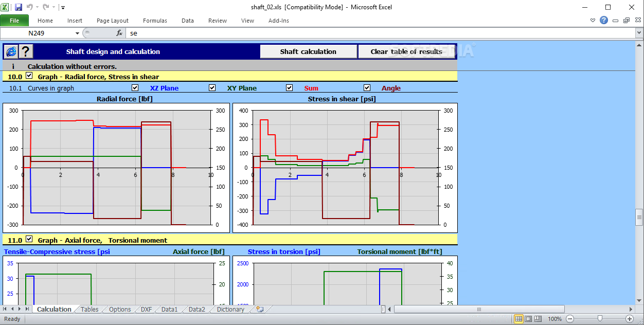Viewport: 644px width, 325px height.
Task: Switch to the Insert ribbon tab
Action: pos(75,21)
